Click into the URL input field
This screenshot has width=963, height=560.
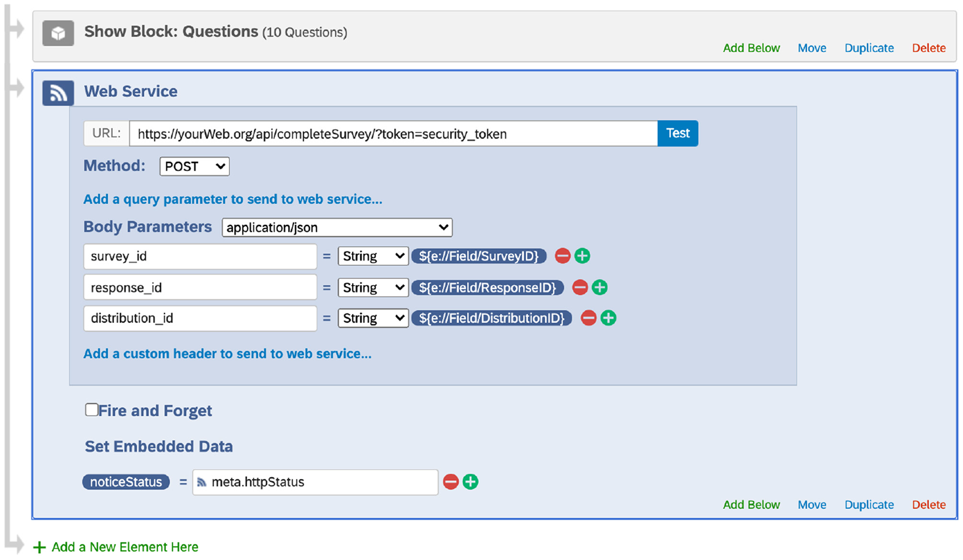[x=392, y=134]
